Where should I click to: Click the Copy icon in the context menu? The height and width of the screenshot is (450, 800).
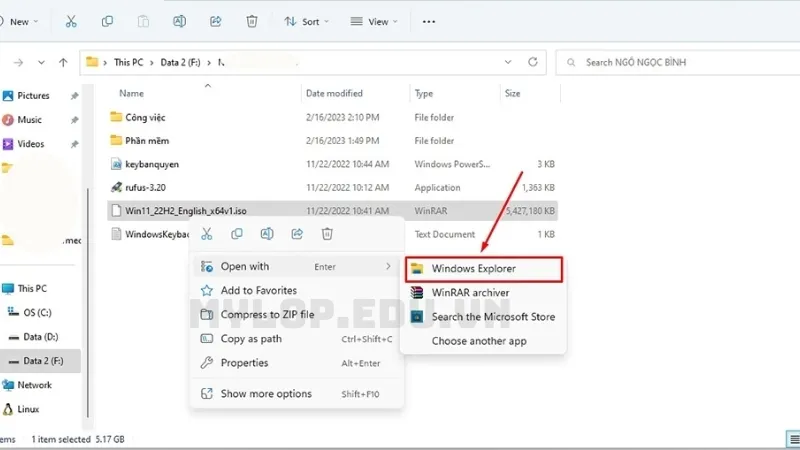point(237,234)
